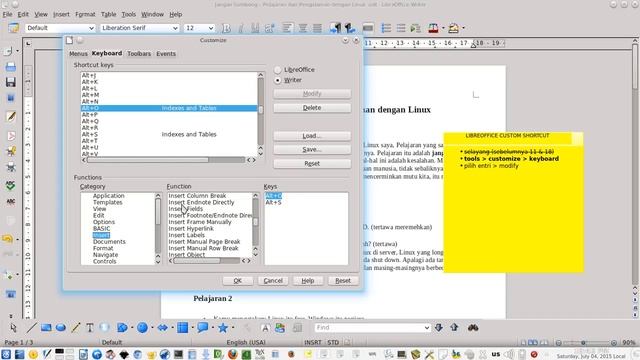Viewport: 640px width, 360px height.
Task: Click the font color icon
Action: click(433, 28)
